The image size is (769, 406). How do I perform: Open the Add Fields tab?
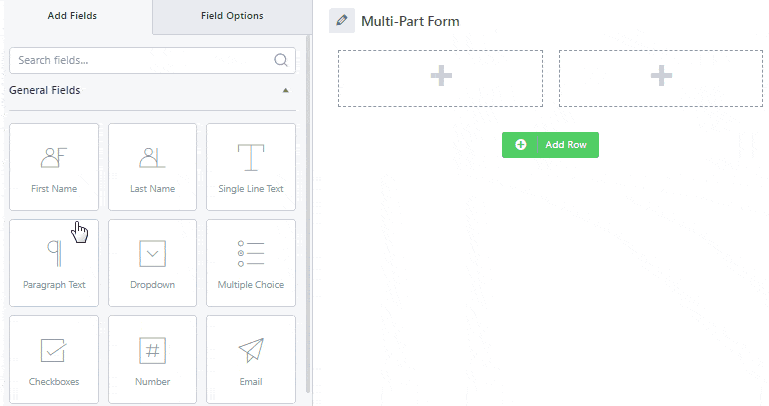click(x=72, y=16)
